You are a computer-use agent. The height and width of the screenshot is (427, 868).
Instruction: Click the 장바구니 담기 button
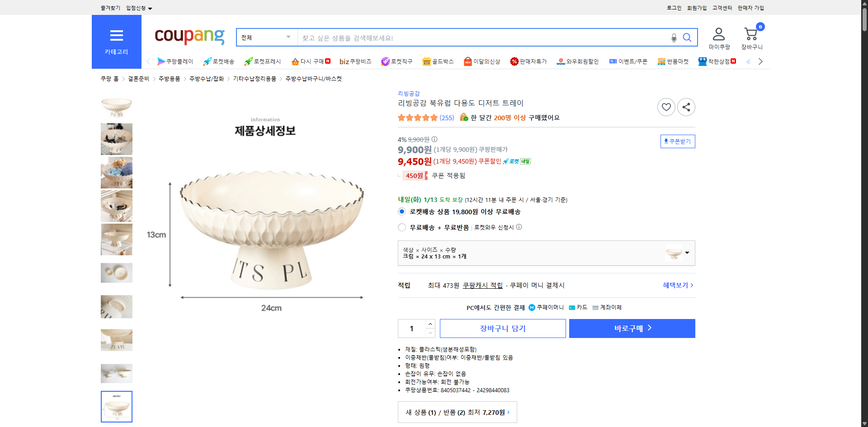click(502, 328)
